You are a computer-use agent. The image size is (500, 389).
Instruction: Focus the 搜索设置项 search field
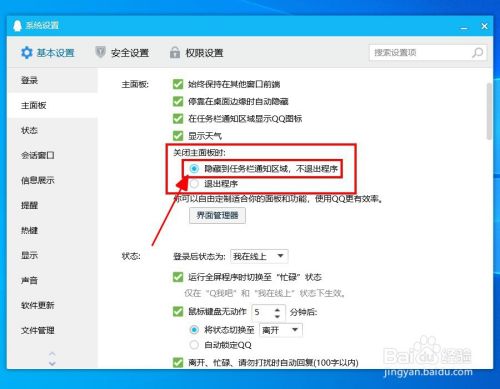coord(428,53)
